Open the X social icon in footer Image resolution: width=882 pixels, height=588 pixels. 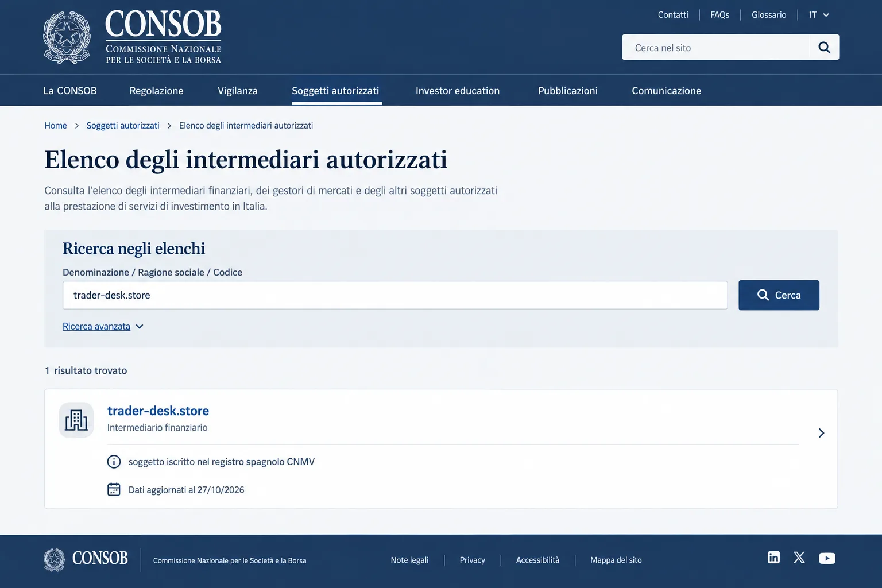click(x=799, y=557)
